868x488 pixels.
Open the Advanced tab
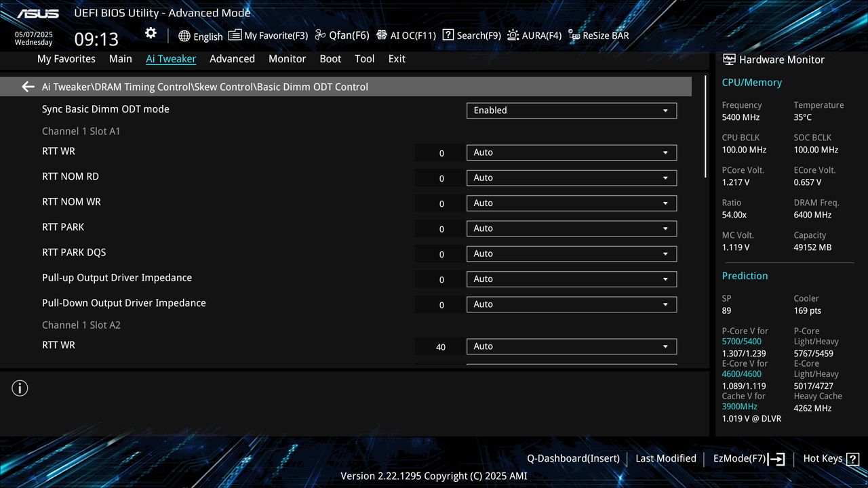tap(232, 59)
